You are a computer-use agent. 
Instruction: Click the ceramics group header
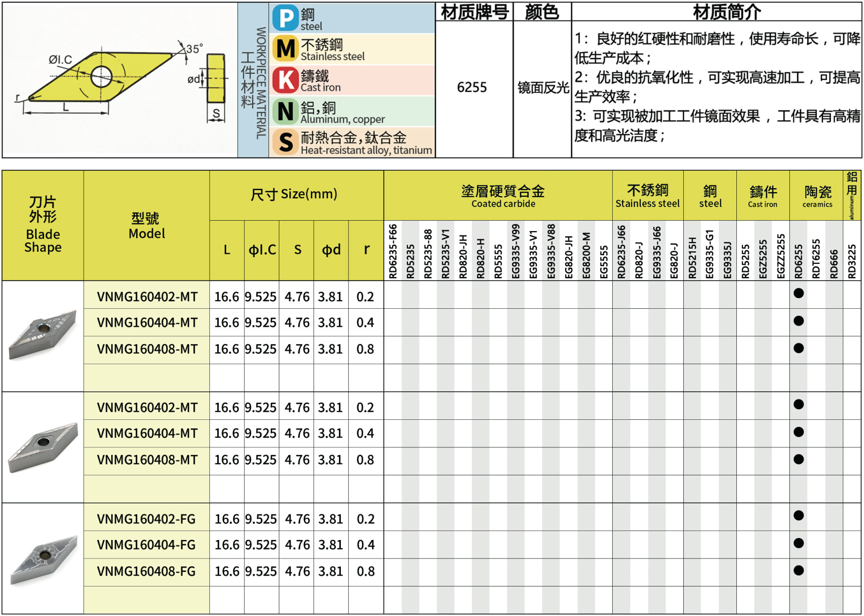[x=817, y=196]
